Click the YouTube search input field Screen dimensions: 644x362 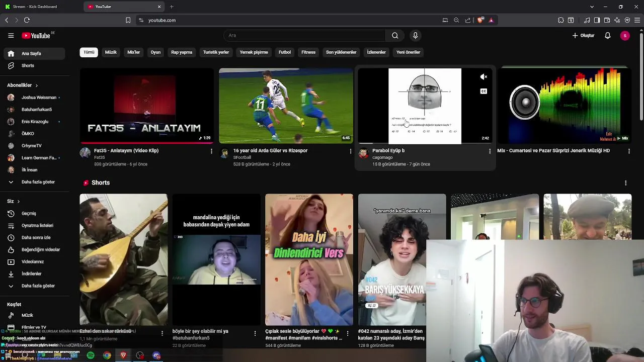click(304, 36)
